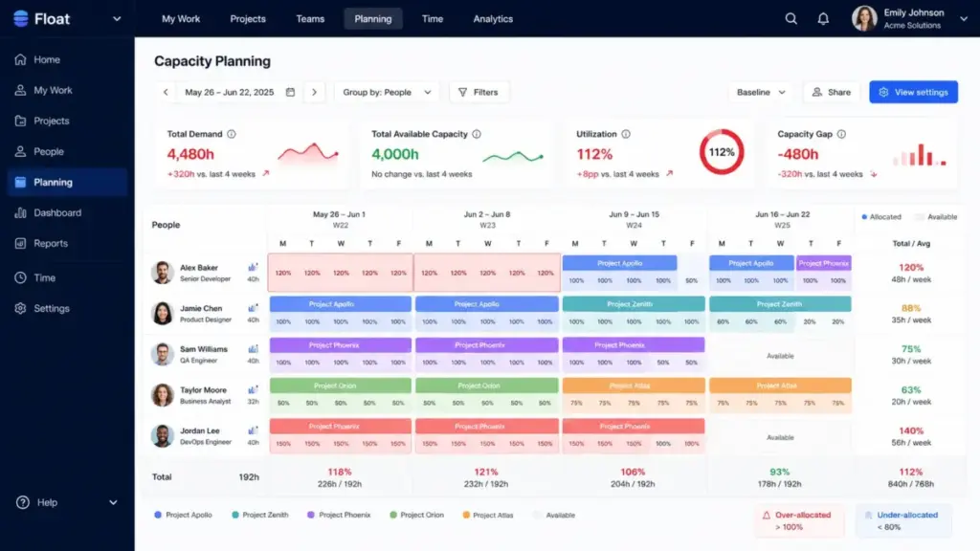
Task: Expand the Emily Johnson account chevron
Action: pyautogui.click(x=964, y=19)
